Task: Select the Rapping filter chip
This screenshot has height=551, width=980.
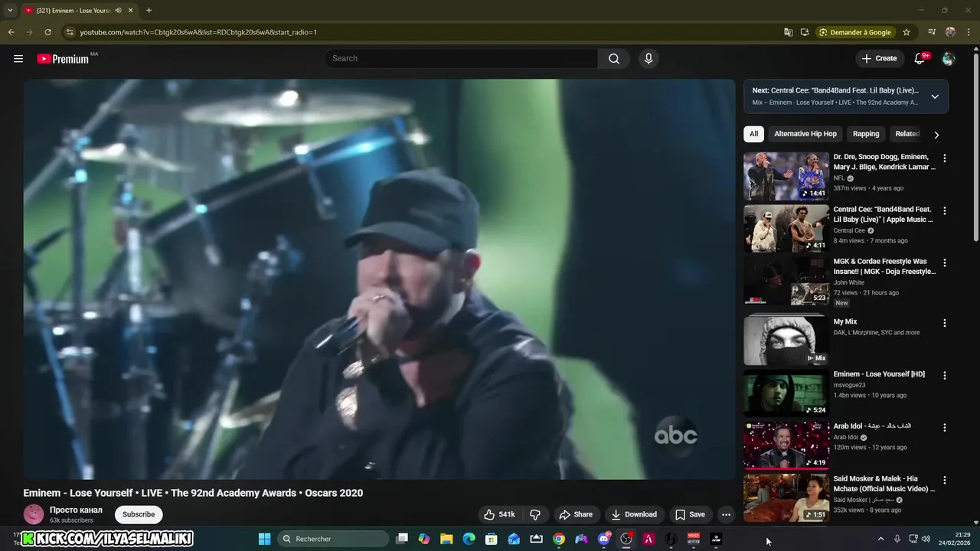Action: click(x=866, y=134)
